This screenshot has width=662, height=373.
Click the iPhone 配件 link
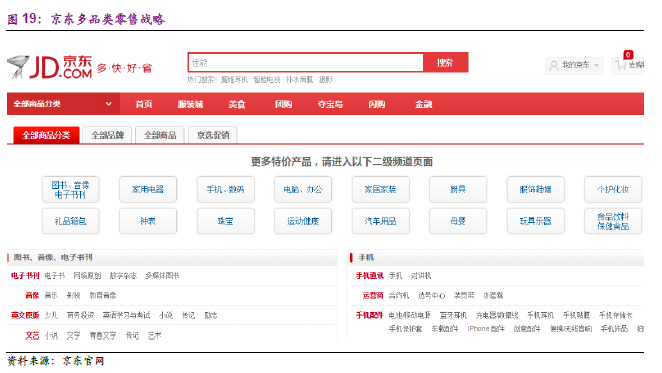486,329
